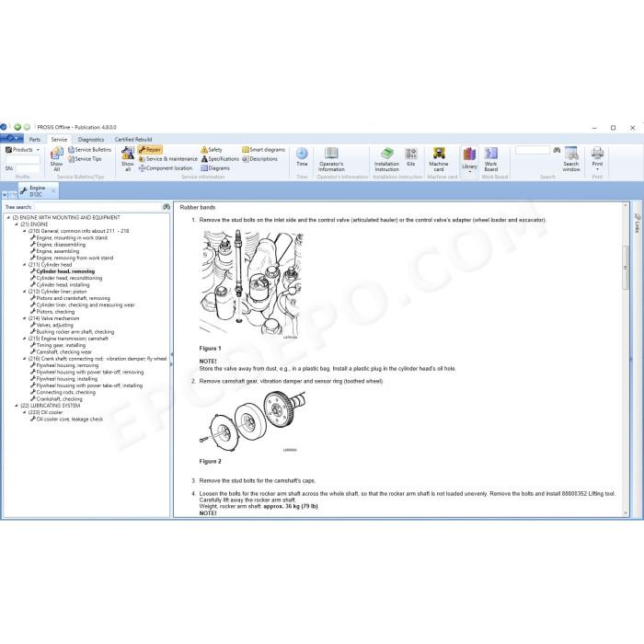644x644 pixels.
Task: Navigate back with green arrow
Action: click(17, 127)
